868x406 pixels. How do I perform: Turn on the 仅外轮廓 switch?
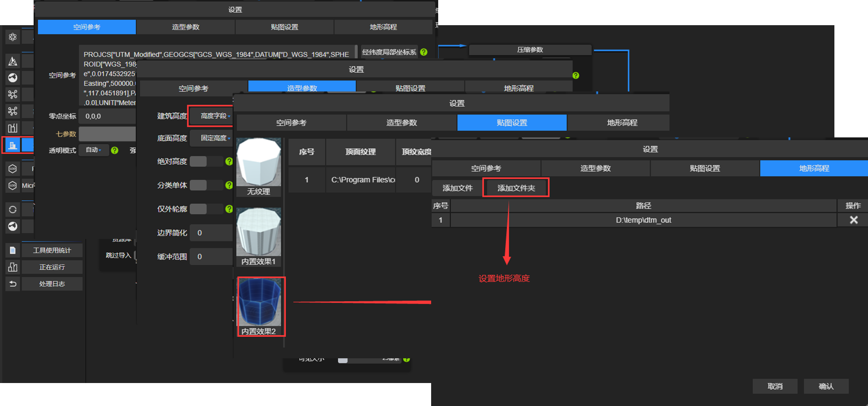click(x=199, y=209)
